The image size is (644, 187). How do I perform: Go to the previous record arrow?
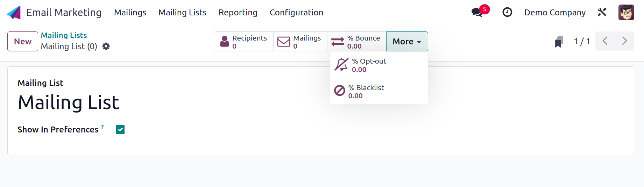click(605, 41)
